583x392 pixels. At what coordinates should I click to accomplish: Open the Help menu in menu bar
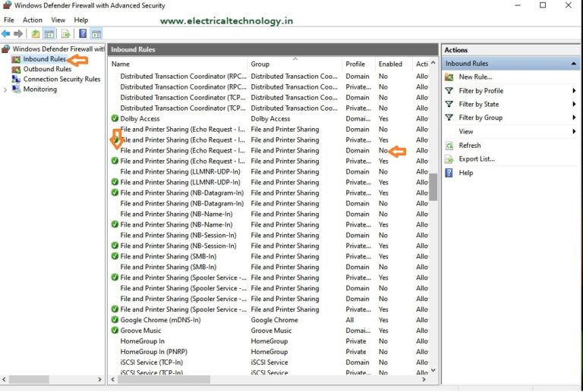pos(81,20)
